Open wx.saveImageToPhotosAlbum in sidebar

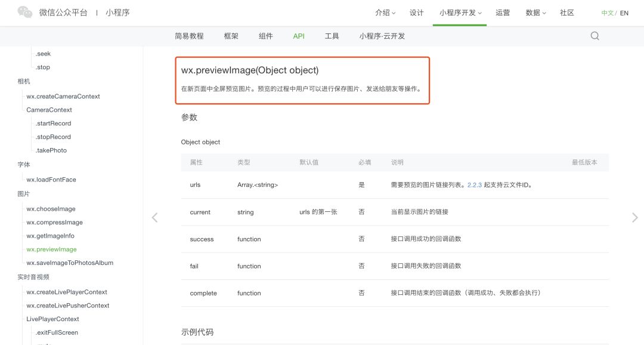tap(70, 263)
